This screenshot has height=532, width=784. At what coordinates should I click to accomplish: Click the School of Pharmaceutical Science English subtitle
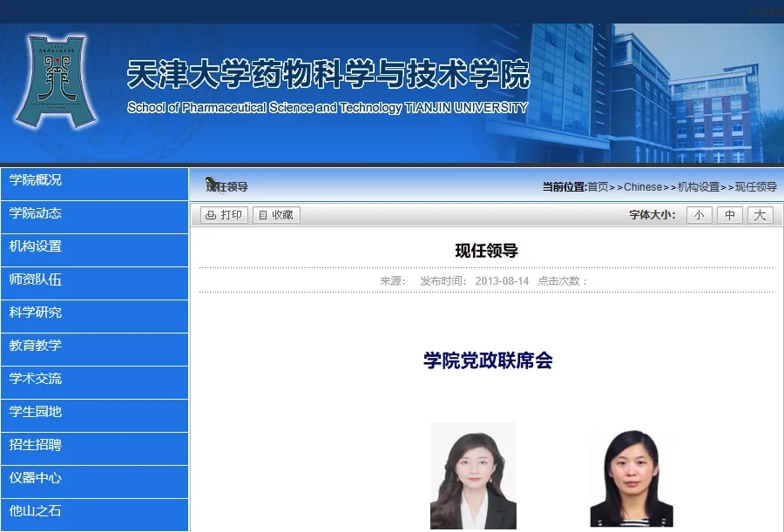(328, 107)
